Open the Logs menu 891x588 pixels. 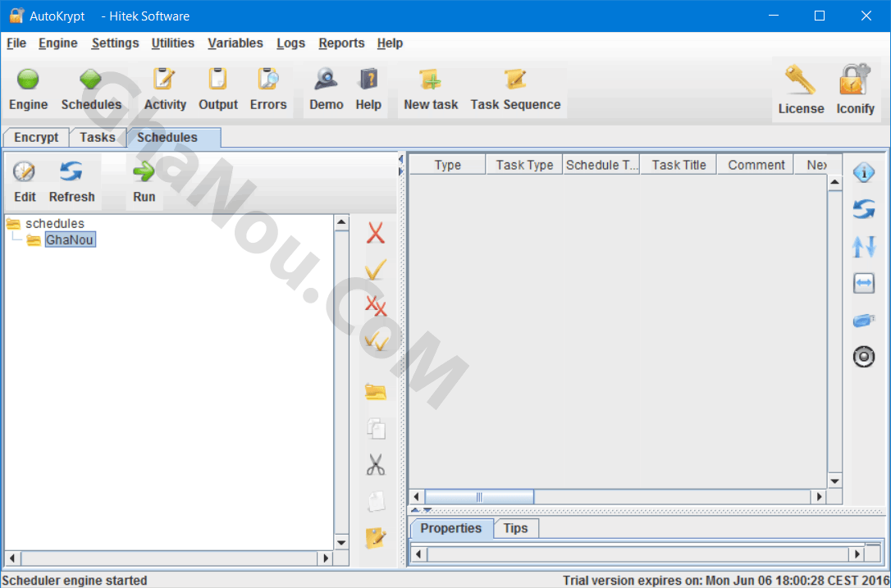[x=291, y=43]
